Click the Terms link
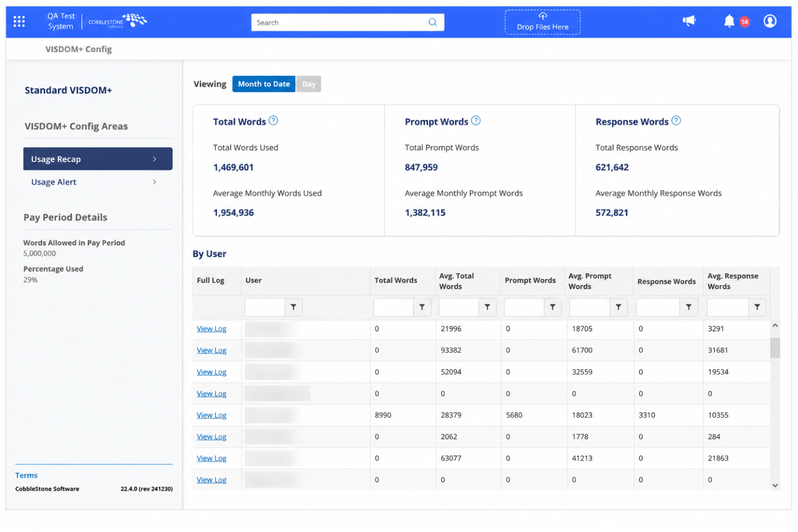 tap(26, 475)
